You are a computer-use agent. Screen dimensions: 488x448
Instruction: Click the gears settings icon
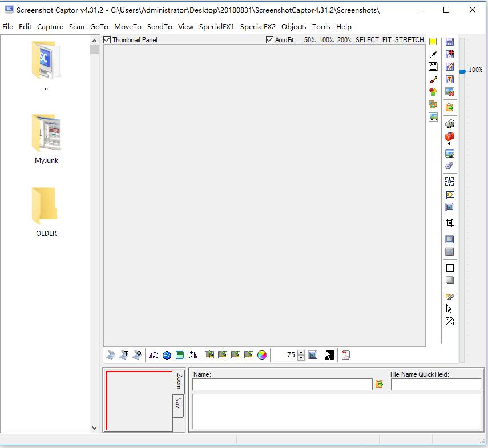[449, 166]
